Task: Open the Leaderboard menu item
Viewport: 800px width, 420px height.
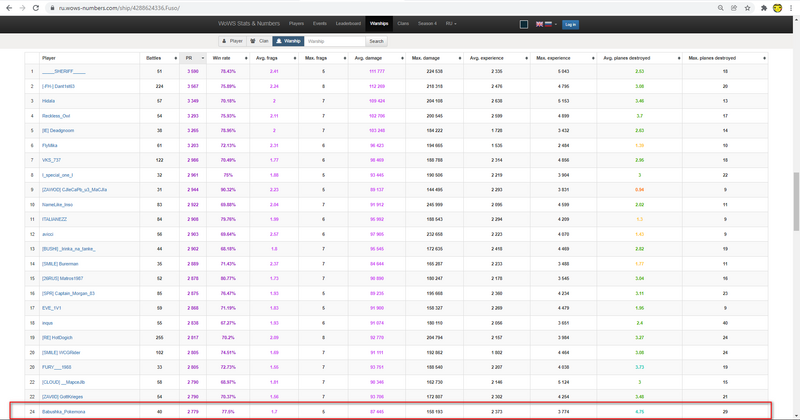Action: point(348,23)
